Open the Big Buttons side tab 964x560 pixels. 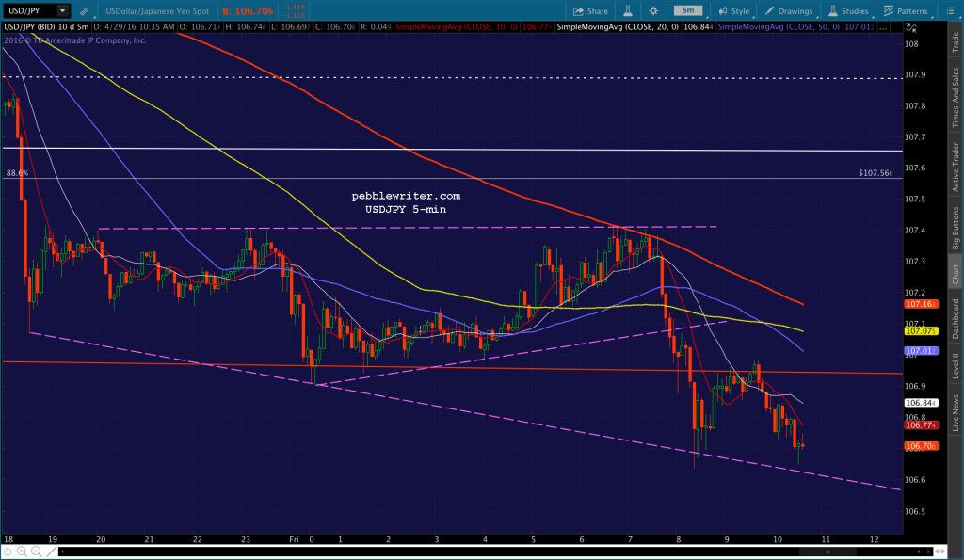956,228
